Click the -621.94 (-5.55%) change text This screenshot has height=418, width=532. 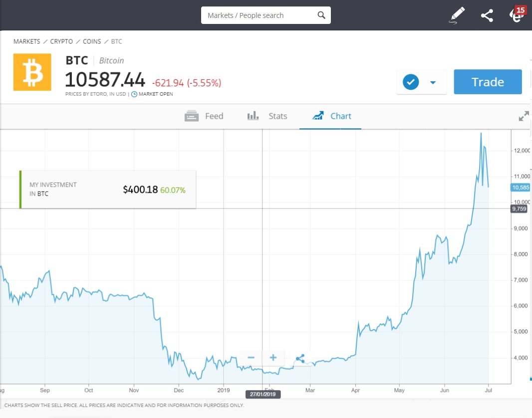coord(187,83)
